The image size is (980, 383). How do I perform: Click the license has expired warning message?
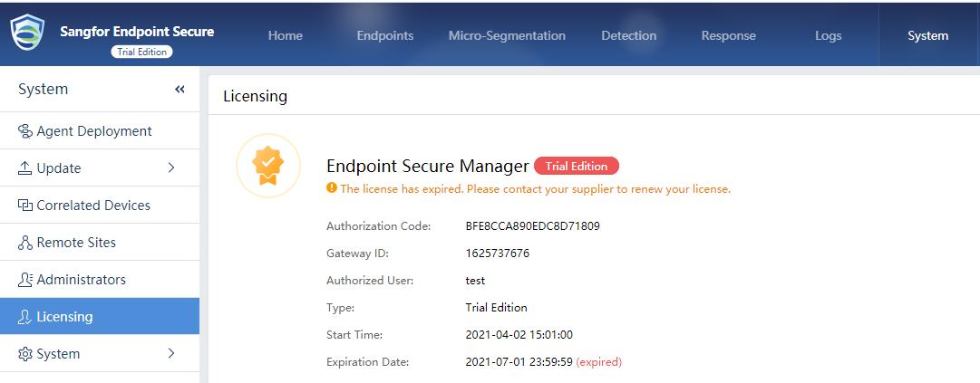click(x=535, y=188)
